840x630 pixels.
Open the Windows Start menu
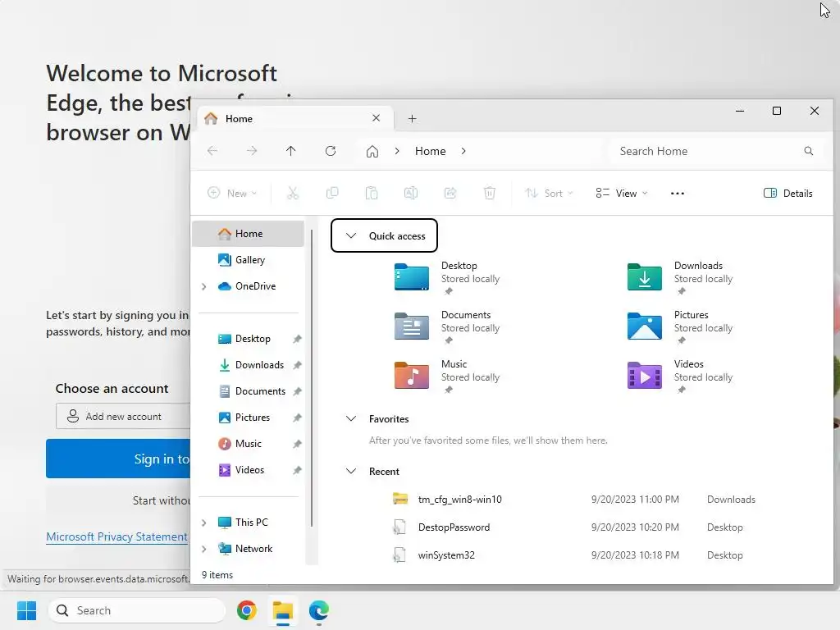(x=26, y=610)
